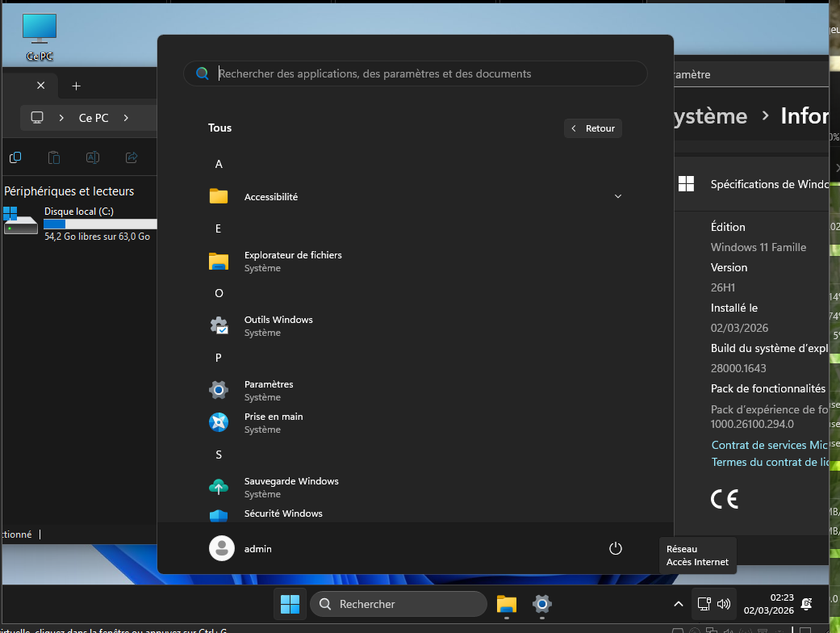Click the Windows logo beside Spécifications

tap(686, 184)
